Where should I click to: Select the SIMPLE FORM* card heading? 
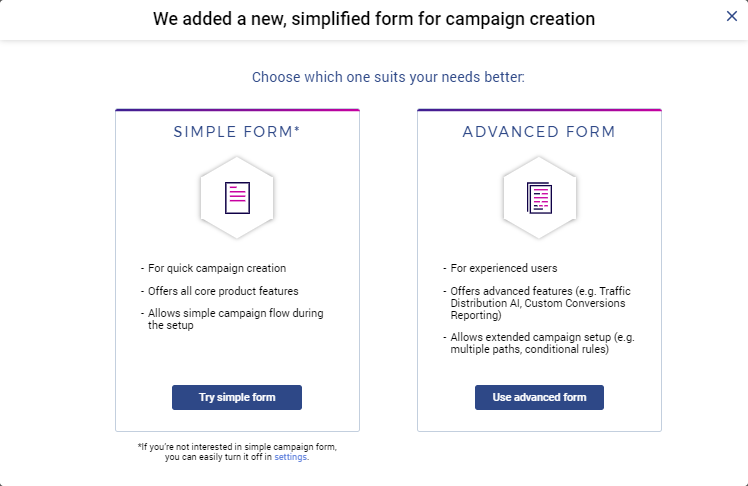tap(235, 132)
